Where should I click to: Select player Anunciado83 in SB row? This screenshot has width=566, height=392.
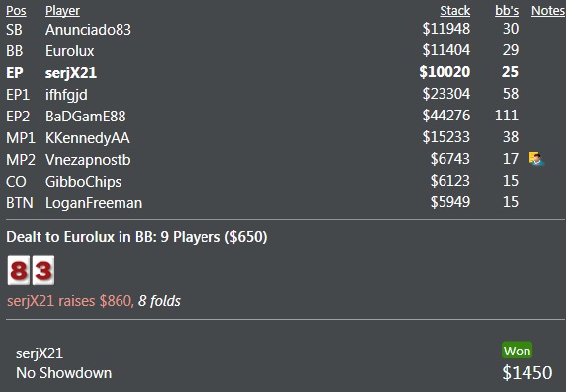[x=88, y=30]
